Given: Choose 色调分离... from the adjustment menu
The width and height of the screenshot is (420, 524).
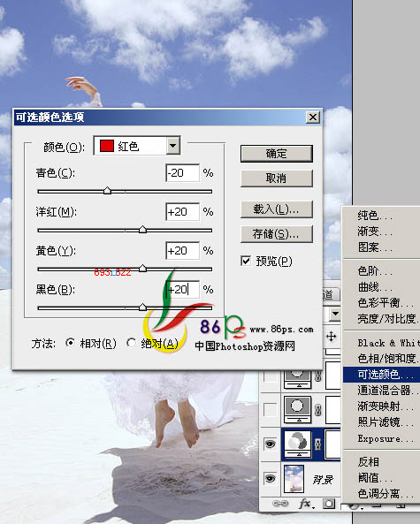Looking at the screenshot, I should tap(382, 493).
